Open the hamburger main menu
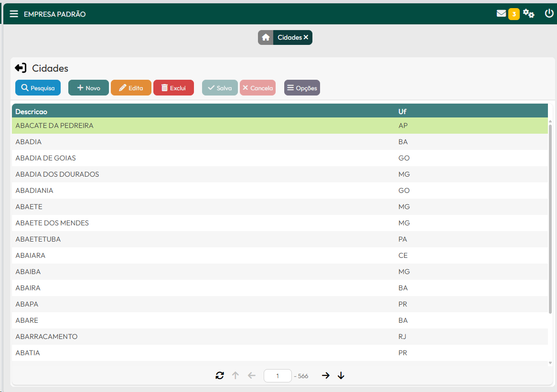This screenshot has height=392, width=557. point(14,14)
